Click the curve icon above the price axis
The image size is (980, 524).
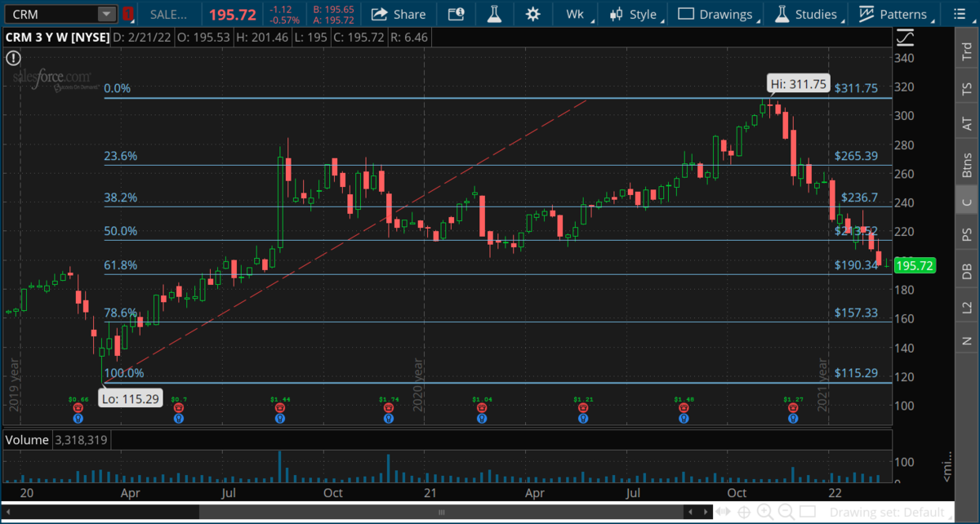tap(905, 38)
